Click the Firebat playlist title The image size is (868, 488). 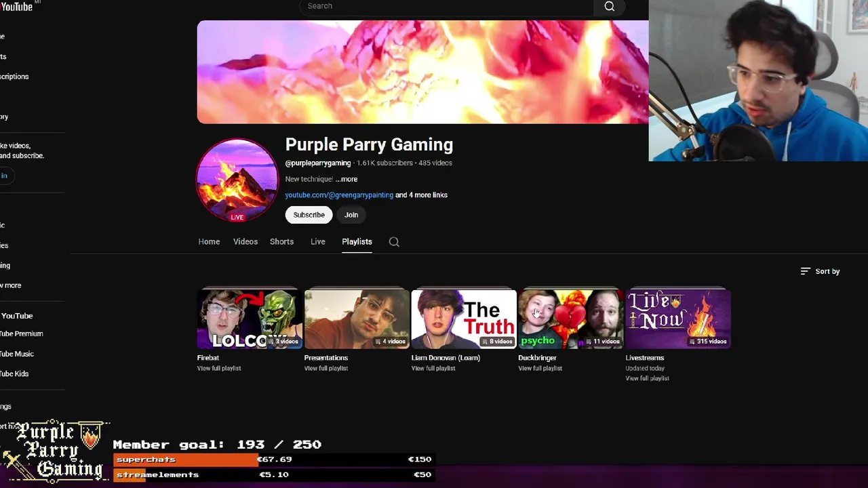pos(208,358)
